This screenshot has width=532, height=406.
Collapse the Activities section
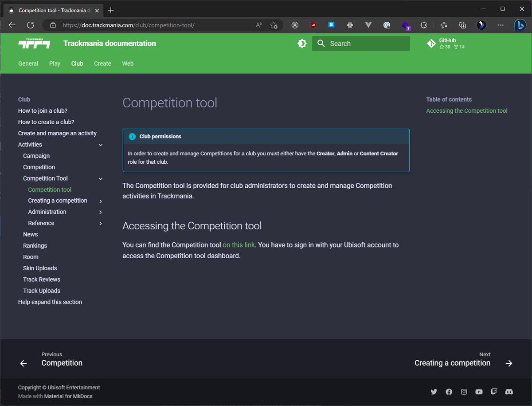tap(101, 145)
